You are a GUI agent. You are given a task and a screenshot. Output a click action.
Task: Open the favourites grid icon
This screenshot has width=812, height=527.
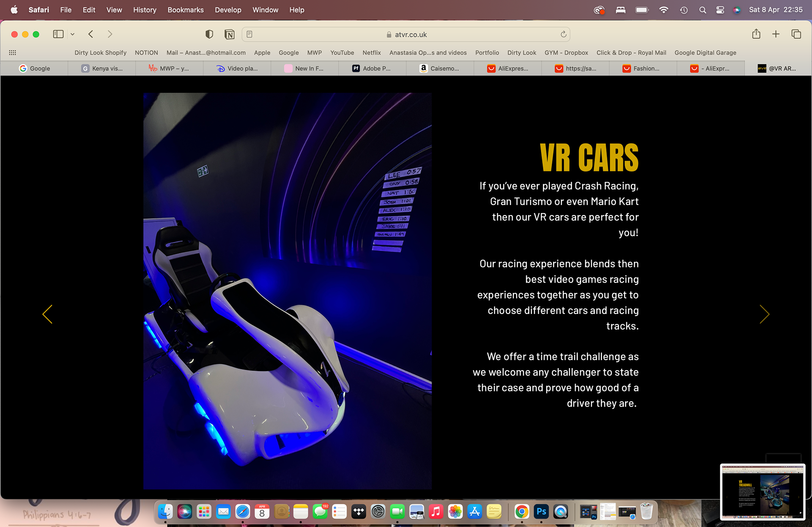(x=13, y=53)
